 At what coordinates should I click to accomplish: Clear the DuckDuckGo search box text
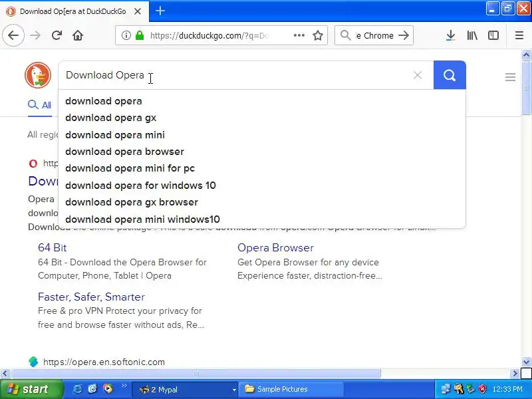pyautogui.click(x=418, y=75)
